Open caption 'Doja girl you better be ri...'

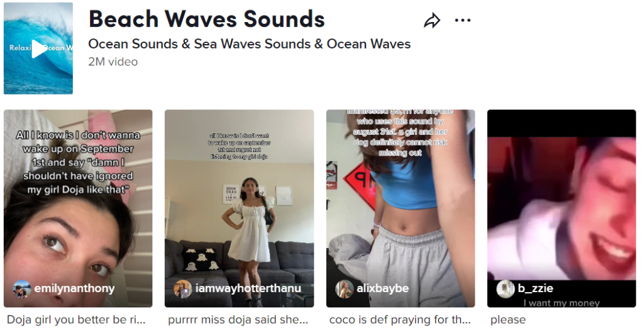pos(76,320)
